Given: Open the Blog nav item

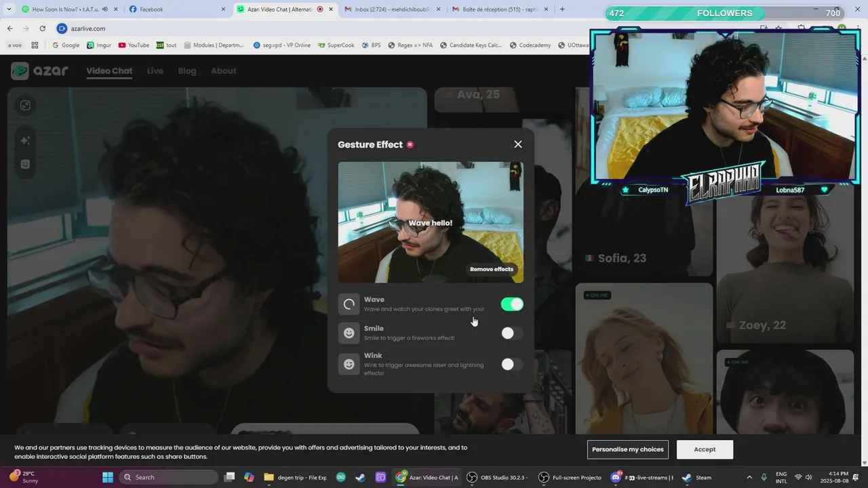Looking at the screenshot, I should point(187,70).
